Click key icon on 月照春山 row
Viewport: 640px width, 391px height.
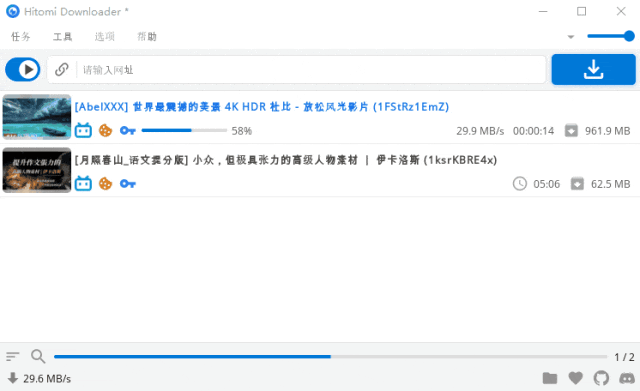coord(128,184)
